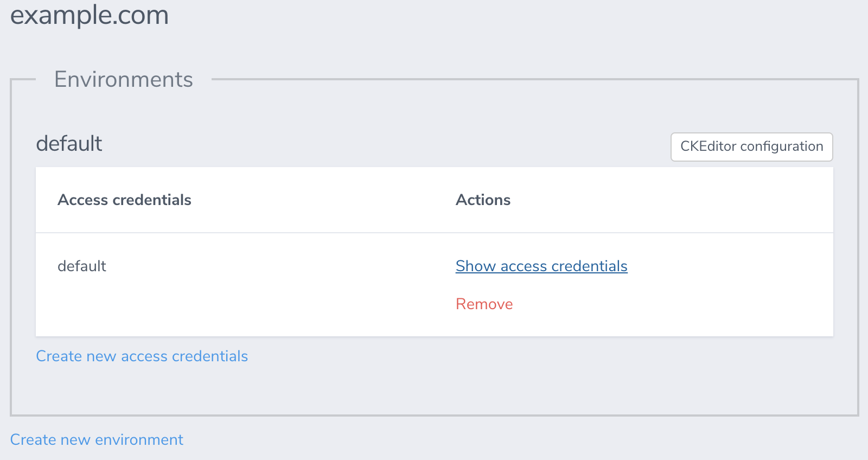Reveal credentials for the default entry

pos(541,266)
